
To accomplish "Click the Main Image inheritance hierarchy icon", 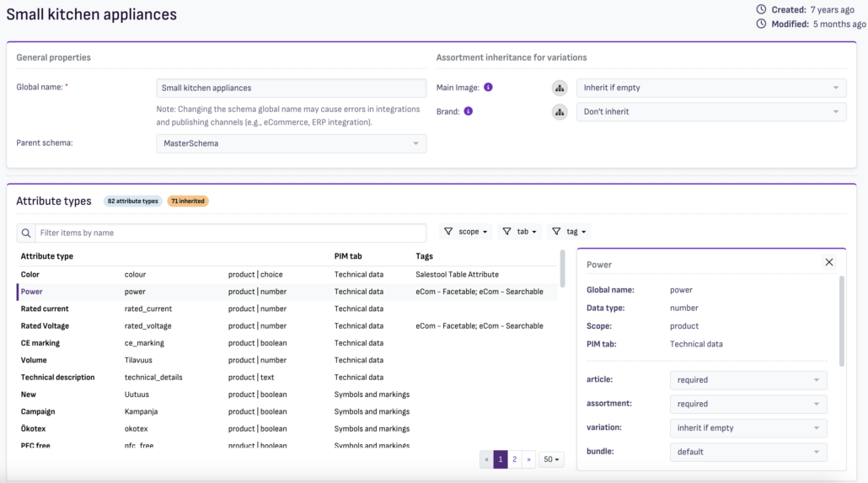I will coord(560,88).
